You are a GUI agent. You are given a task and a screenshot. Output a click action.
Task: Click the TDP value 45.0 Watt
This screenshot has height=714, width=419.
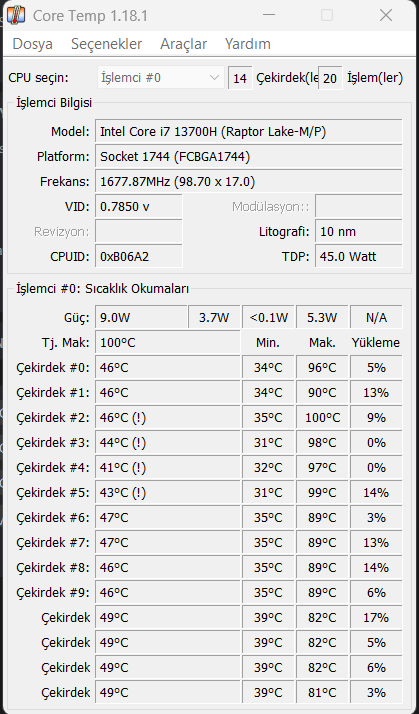click(x=358, y=257)
